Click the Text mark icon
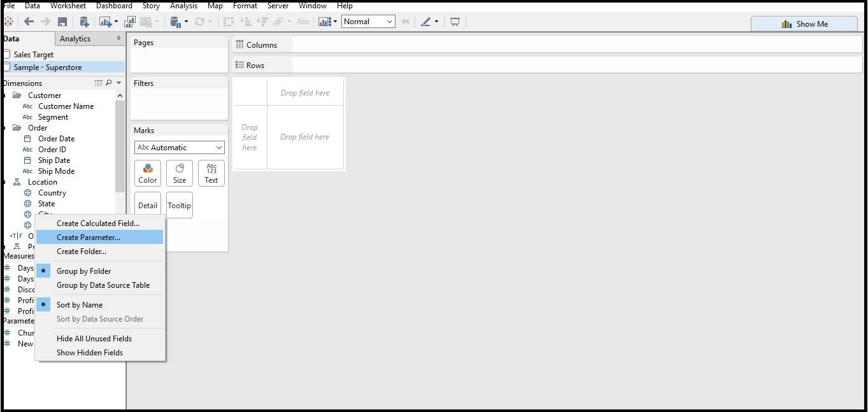Screen dimensions: 868x412 (211, 173)
